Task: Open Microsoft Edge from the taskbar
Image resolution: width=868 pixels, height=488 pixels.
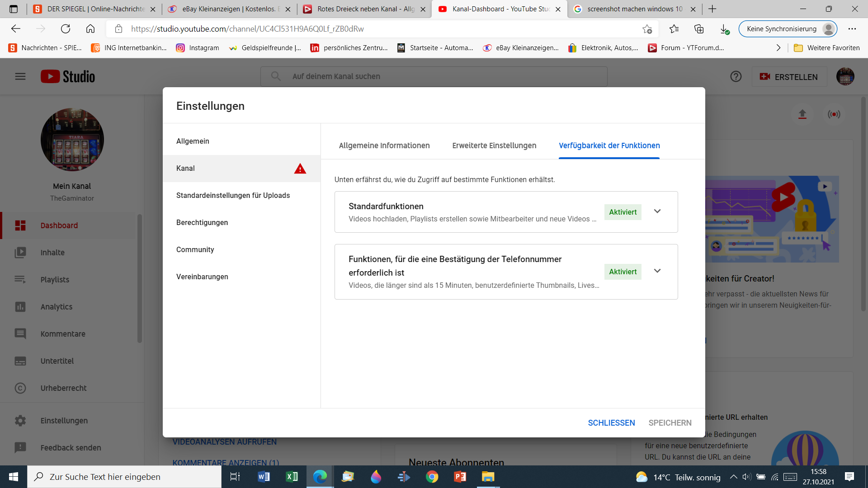Action: click(x=320, y=477)
